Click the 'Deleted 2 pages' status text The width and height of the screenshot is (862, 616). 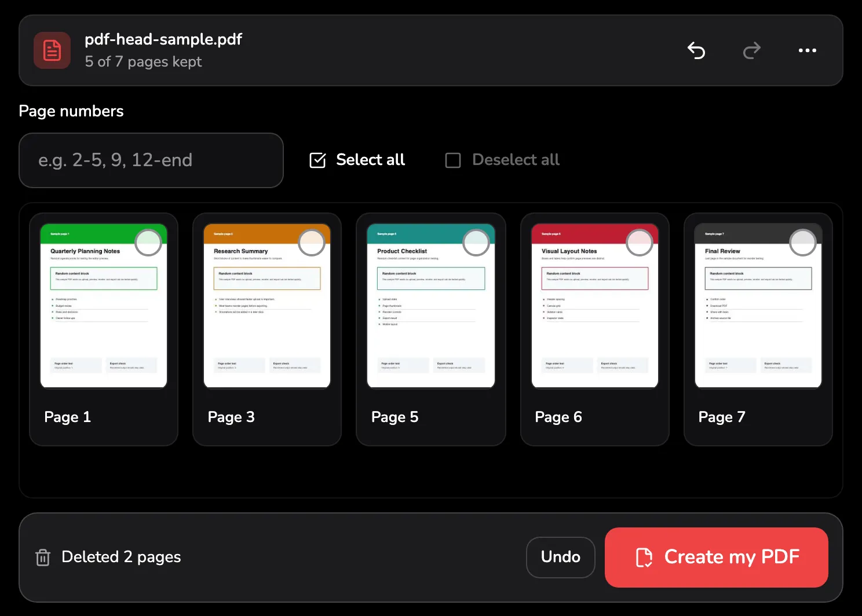click(121, 557)
